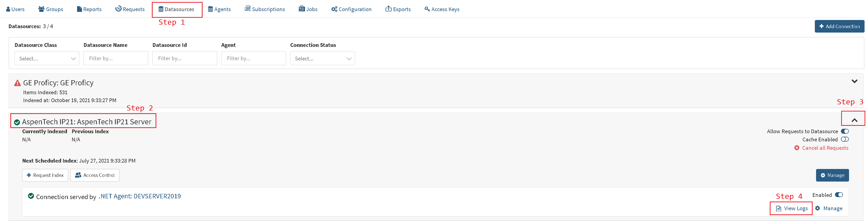868x223 pixels.
Task: Collapse the AspenTech IP21 datasource chevron
Action: [x=854, y=120]
